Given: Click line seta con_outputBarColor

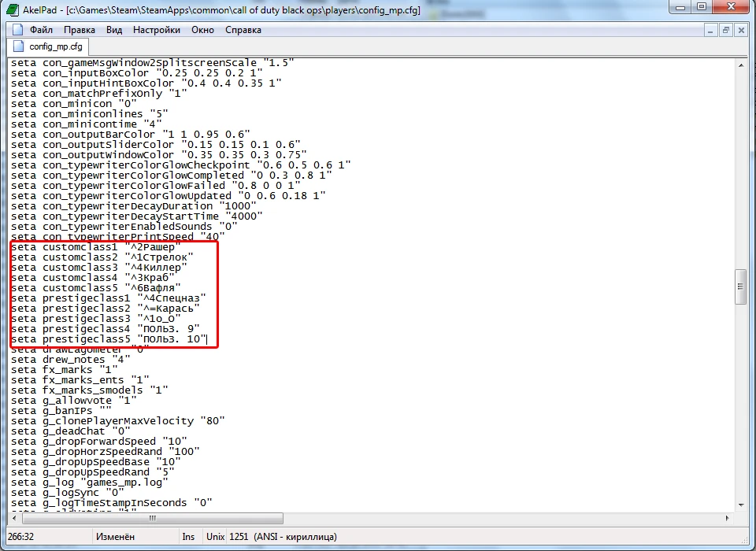Looking at the screenshot, I should click(x=131, y=135).
